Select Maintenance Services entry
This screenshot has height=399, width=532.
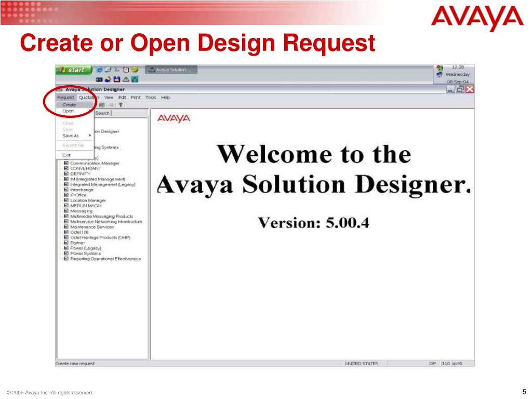click(92, 227)
